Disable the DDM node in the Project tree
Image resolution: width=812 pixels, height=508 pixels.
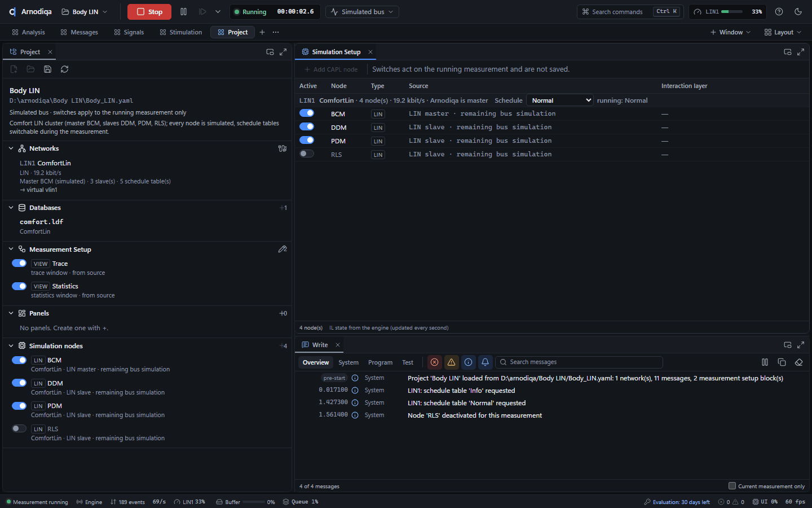pyautogui.click(x=19, y=383)
